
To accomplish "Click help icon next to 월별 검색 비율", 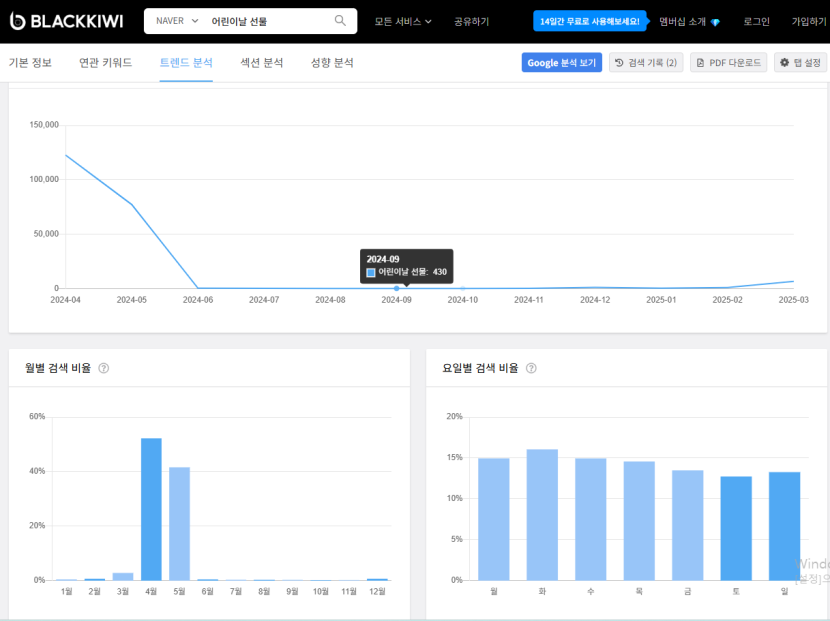I will coord(104,368).
